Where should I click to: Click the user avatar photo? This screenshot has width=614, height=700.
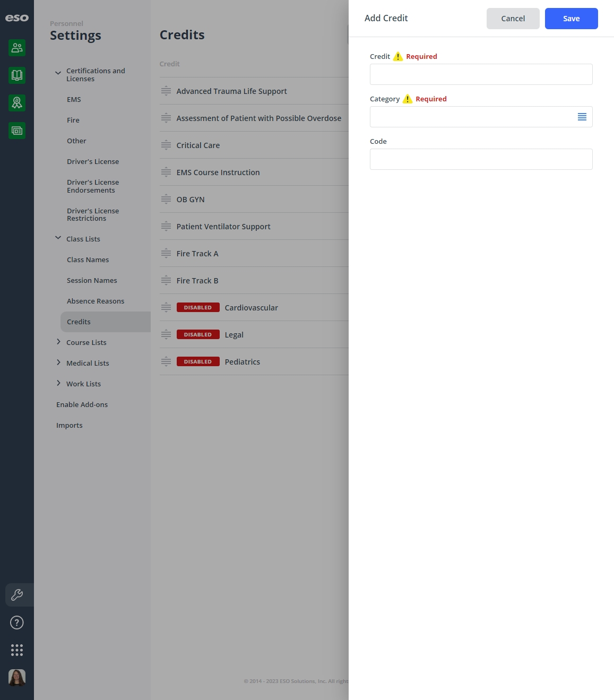pos(17,678)
